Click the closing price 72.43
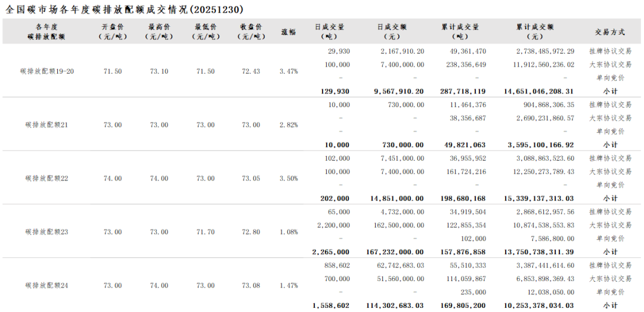Image resolution: width=644 pixels, height=312 pixels. [x=251, y=71]
